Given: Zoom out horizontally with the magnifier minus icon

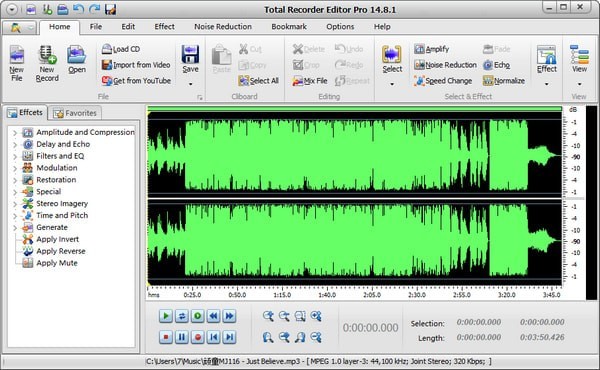Looking at the screenshot, I should click(x=284, y=316).
